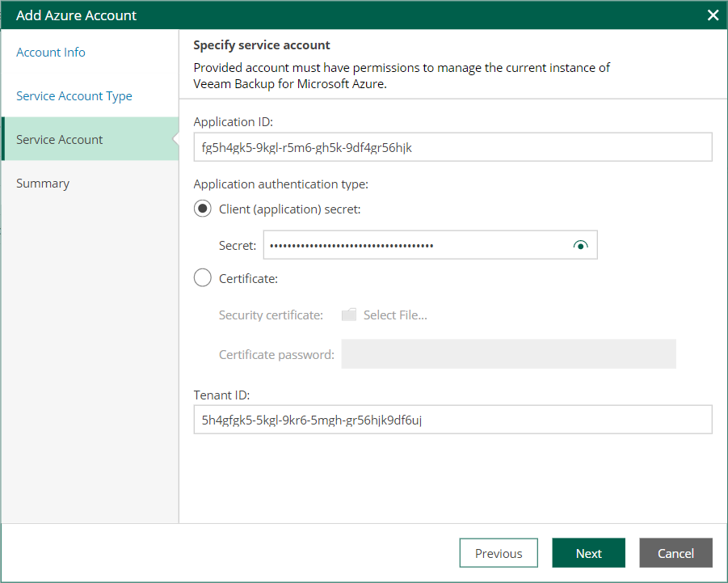Viewport: 728px width, 583px height.
Task: Click the Add Azure Account title bar
Action: click(323, 15)
